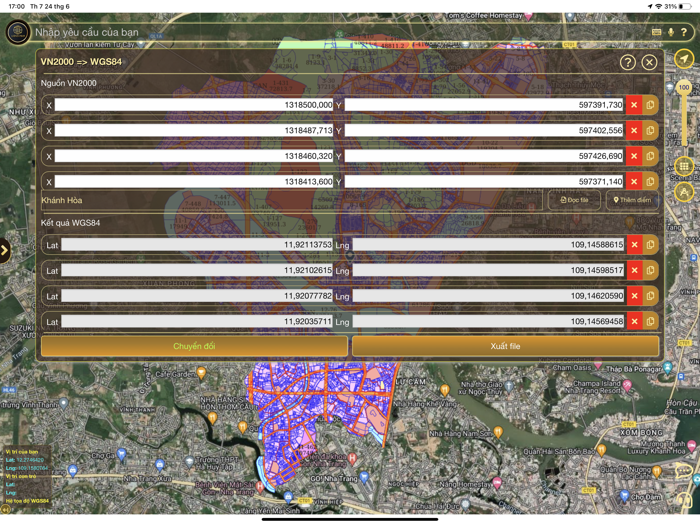This screenshot has height=525, width=700.
Task: Delete the result row with Lat 11,92102615
Action: tap(634, 270)
